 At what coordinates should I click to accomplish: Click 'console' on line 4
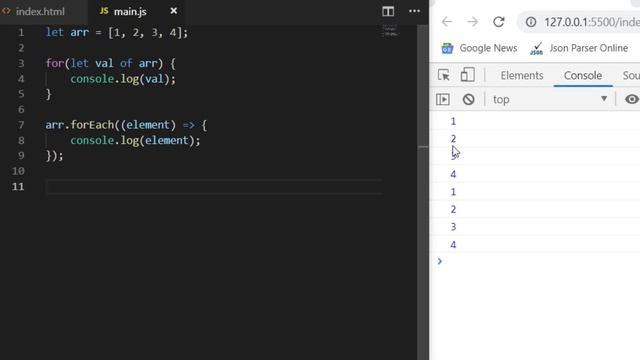pyautogui.click(x=92, y=79)
